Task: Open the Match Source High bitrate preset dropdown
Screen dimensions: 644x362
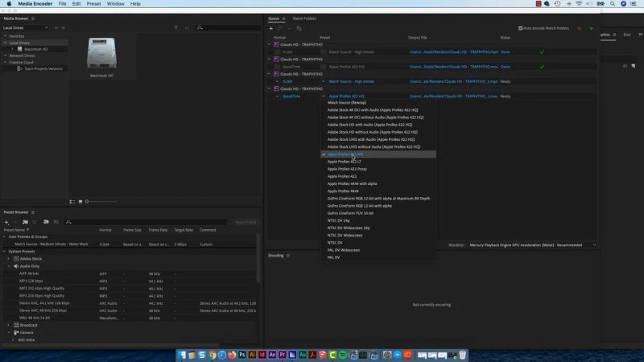Action: tap(324, 81)
